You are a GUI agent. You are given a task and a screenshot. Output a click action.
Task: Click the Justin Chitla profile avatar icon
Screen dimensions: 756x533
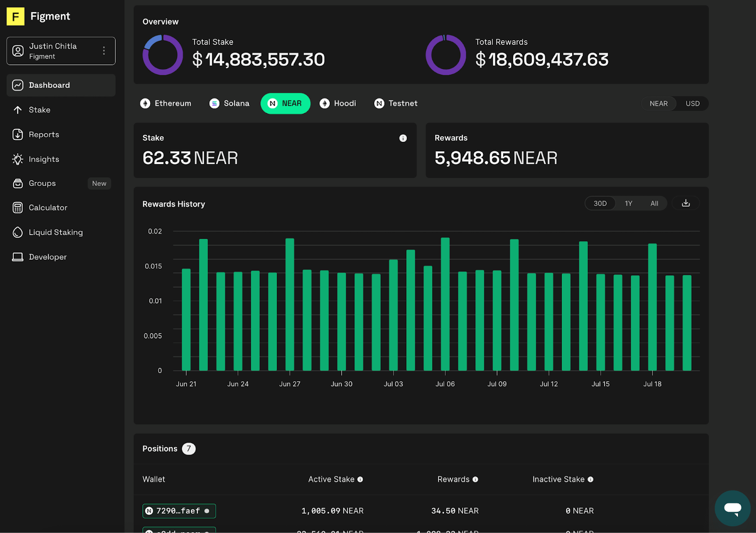[x=18, y=51]
